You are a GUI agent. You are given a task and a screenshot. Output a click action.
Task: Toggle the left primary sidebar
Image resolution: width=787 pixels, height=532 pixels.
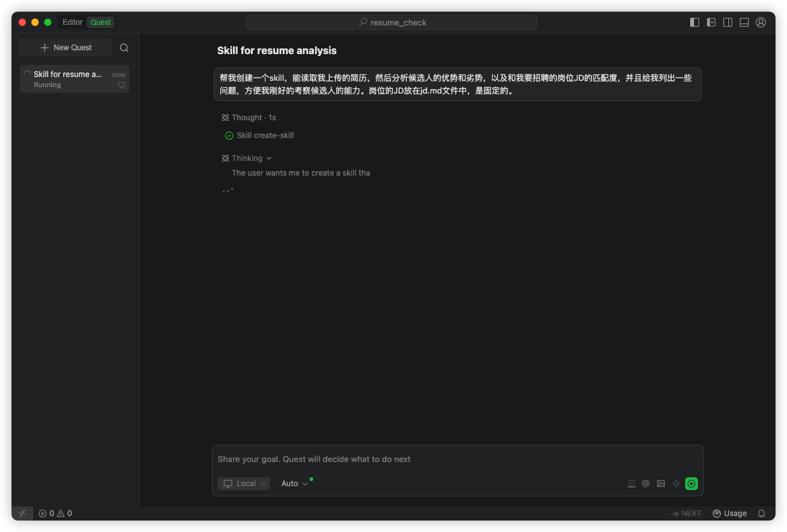695,22
